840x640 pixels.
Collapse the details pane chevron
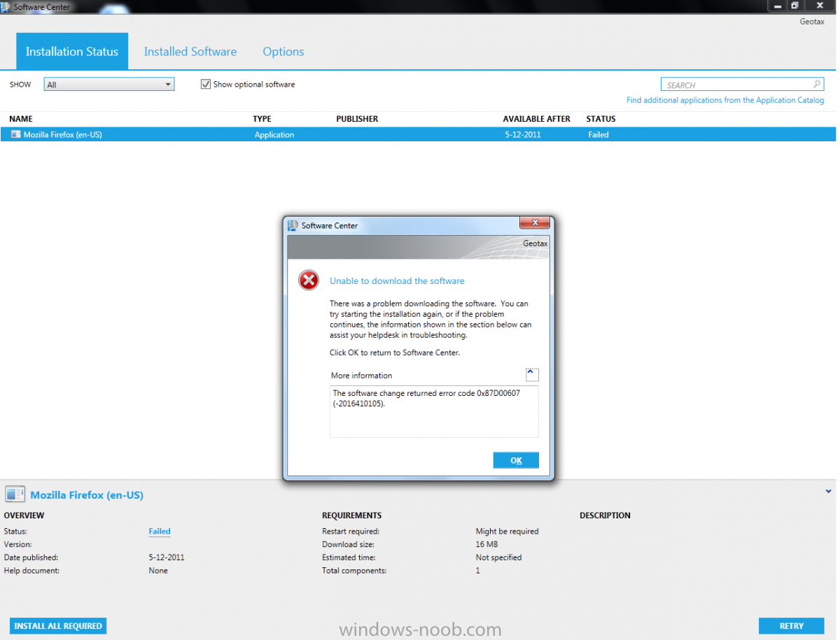(x=829, y=492)
